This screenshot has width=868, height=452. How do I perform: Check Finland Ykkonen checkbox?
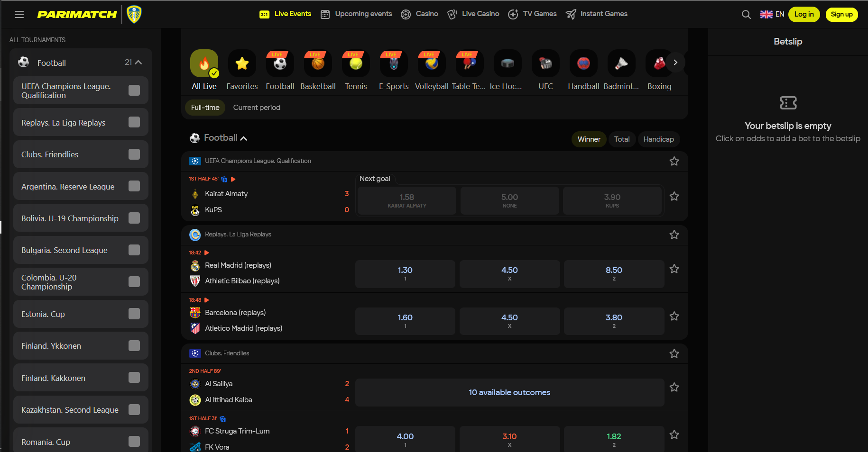pos(134,345)
